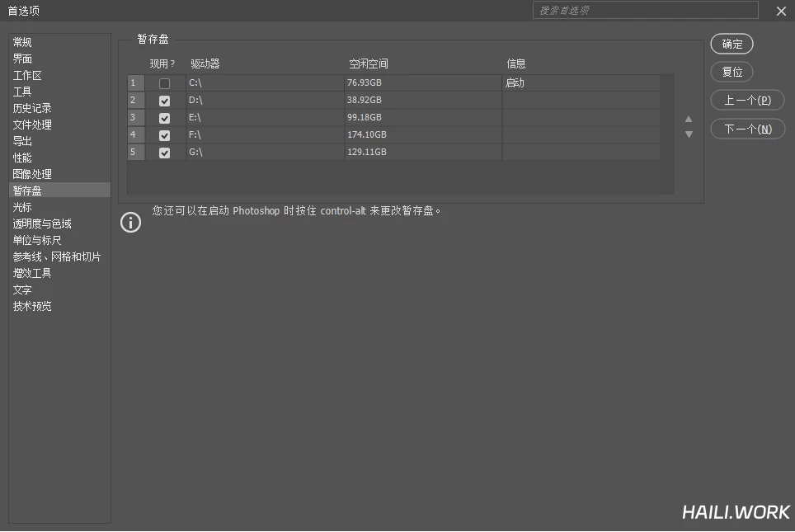The width and height of the screenshot is (795, 532).
Task: Click the up arrow to move scratch disk up
Action: [689, 119]
